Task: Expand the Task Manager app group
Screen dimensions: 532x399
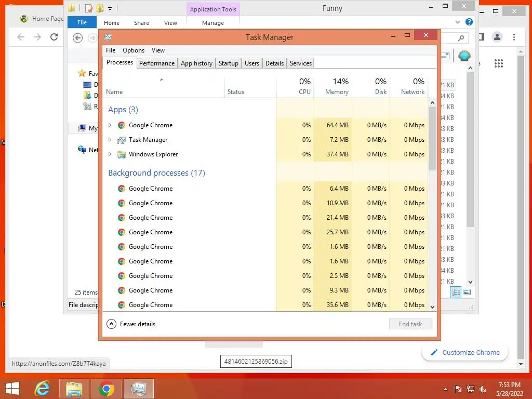Action: coord(110,140)
